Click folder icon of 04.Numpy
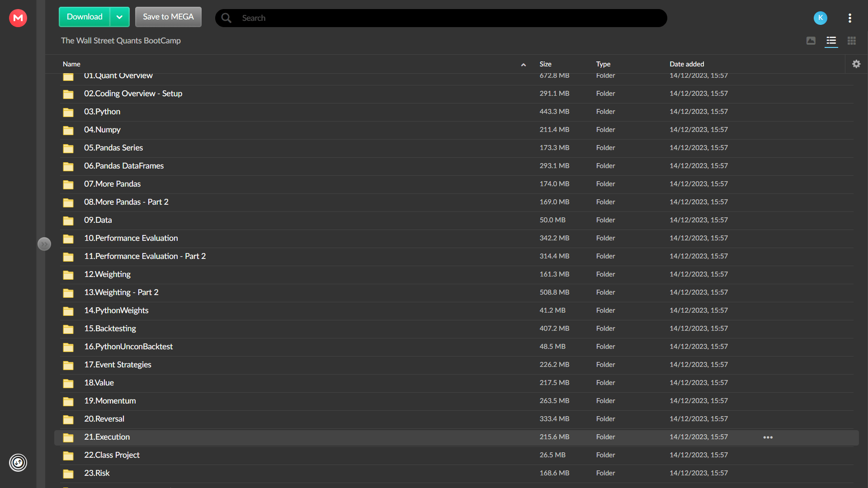The width and height of the screenshot is (868, 488). (x=68, y=130)
